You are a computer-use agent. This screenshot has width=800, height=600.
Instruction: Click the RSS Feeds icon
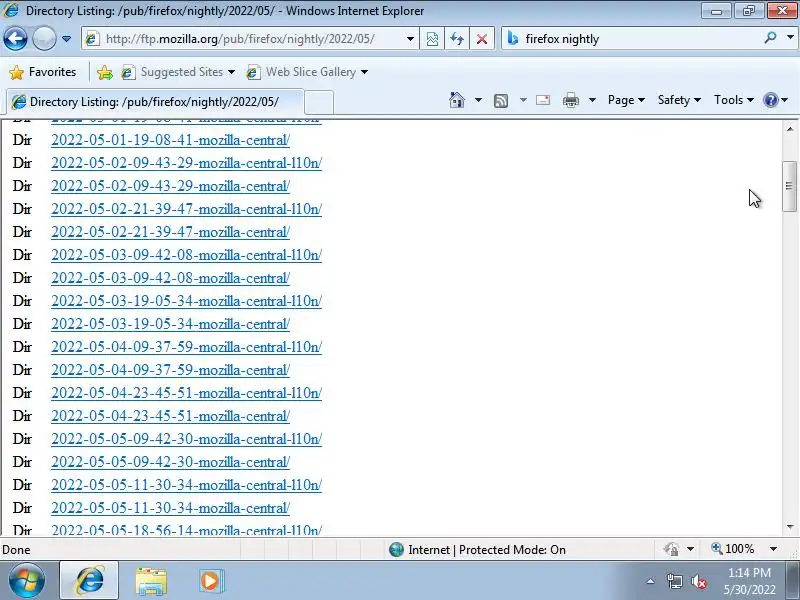[x=501, y=101]
